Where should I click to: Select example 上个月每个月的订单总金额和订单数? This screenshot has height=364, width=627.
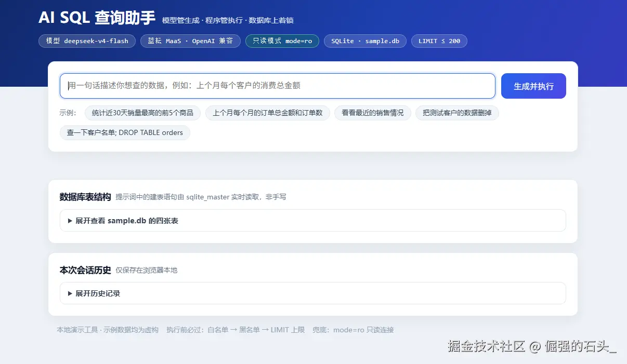(x=268, y=113)
